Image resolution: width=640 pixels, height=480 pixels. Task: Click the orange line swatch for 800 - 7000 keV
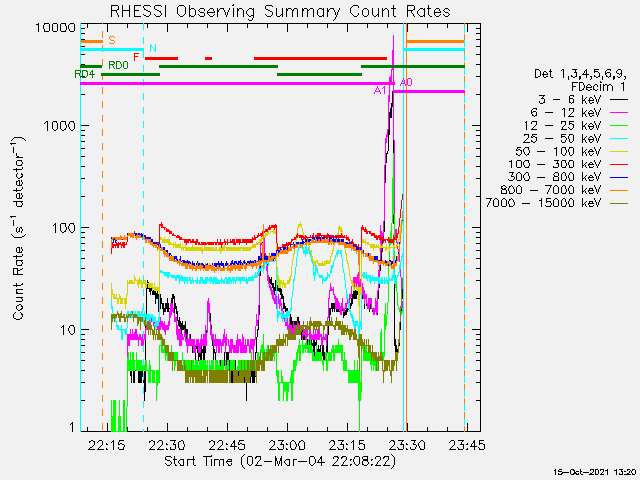coord(619,190)
